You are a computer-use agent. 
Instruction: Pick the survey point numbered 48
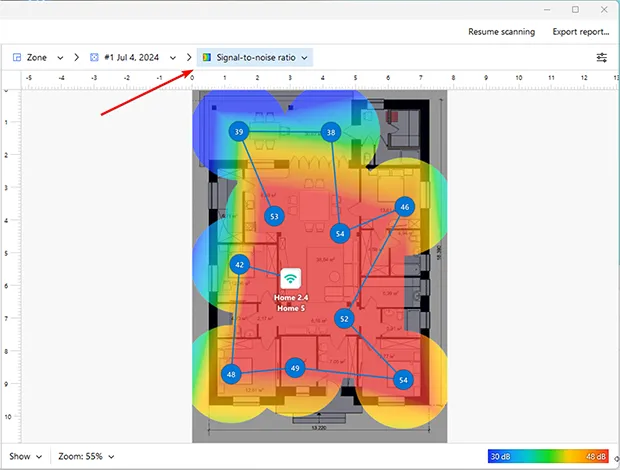coord(232,374)
